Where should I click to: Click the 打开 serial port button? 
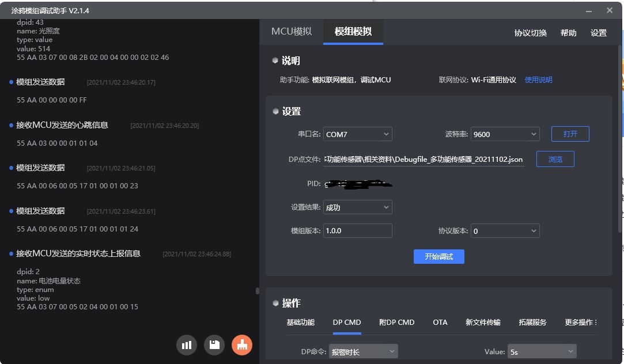(570, 134)
